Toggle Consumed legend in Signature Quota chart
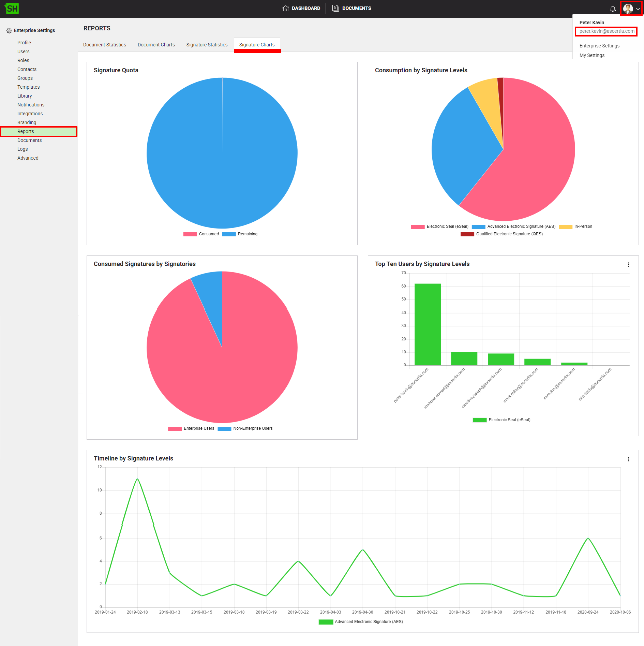This screenshot has height=646, width=644. (x=201, y=234)
